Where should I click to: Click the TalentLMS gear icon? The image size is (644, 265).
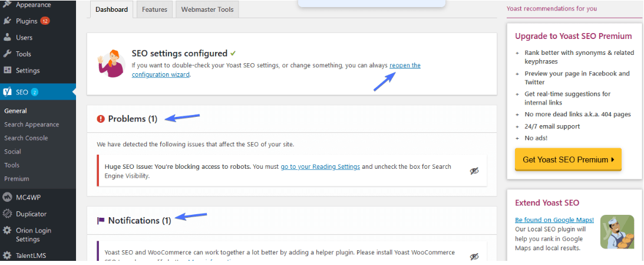point(7,256)
